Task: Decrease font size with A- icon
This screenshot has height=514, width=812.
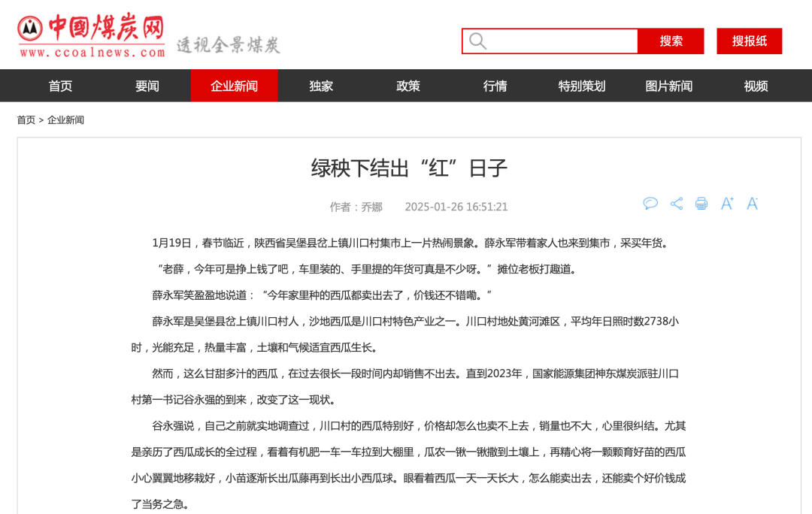Action: tap(752, 204)
